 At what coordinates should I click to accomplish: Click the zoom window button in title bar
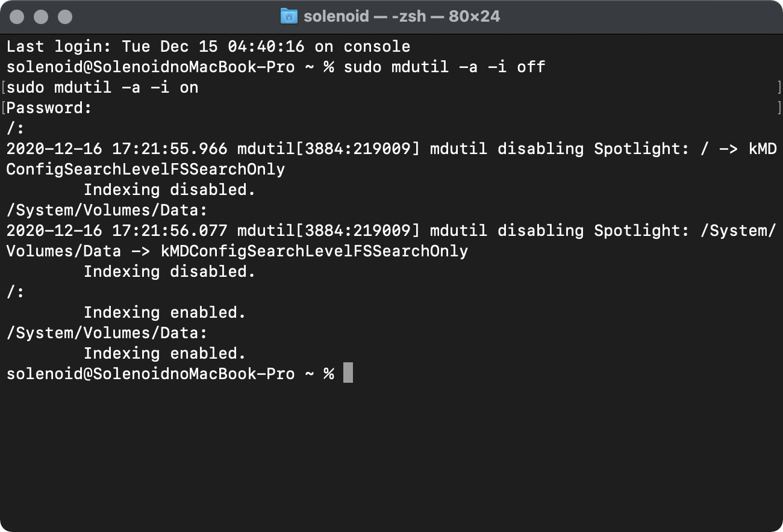point(64,17)
